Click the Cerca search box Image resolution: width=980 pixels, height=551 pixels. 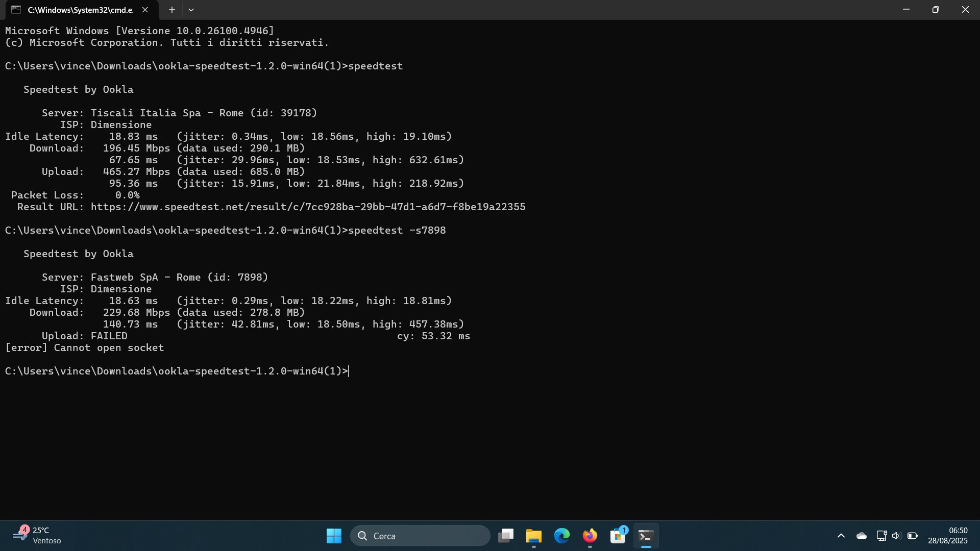[420, 536]
